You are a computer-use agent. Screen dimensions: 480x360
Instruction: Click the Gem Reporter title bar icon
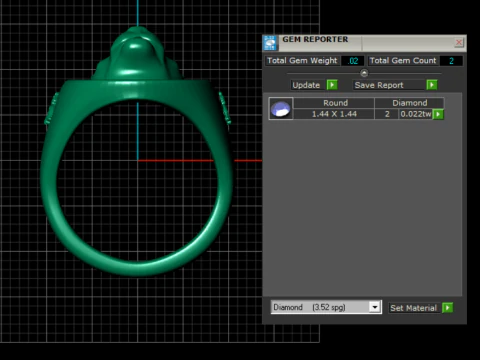pos(270,43)
